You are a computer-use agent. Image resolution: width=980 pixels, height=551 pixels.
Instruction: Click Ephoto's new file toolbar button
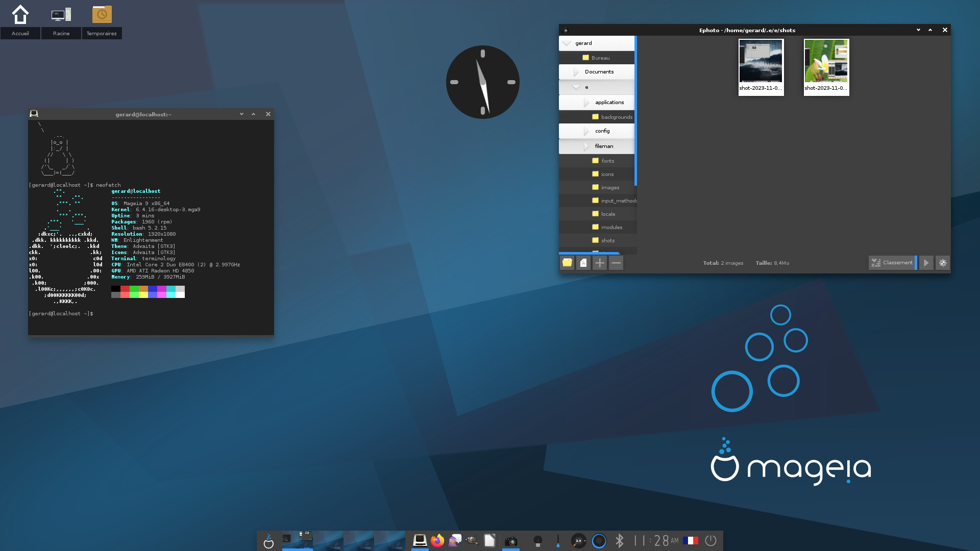(x=583, y=263)
